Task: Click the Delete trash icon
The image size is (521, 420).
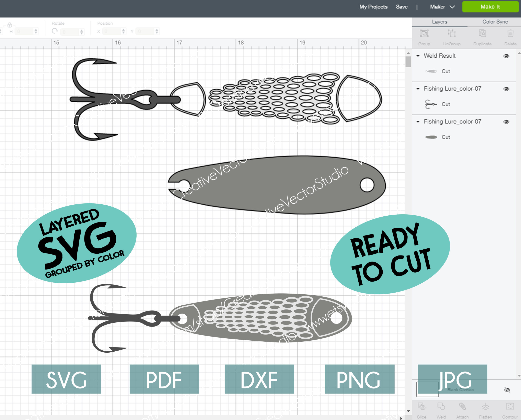Action: 510,33
